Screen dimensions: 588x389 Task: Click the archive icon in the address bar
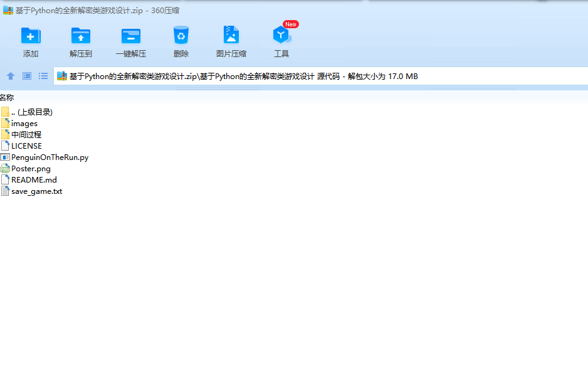62,76
